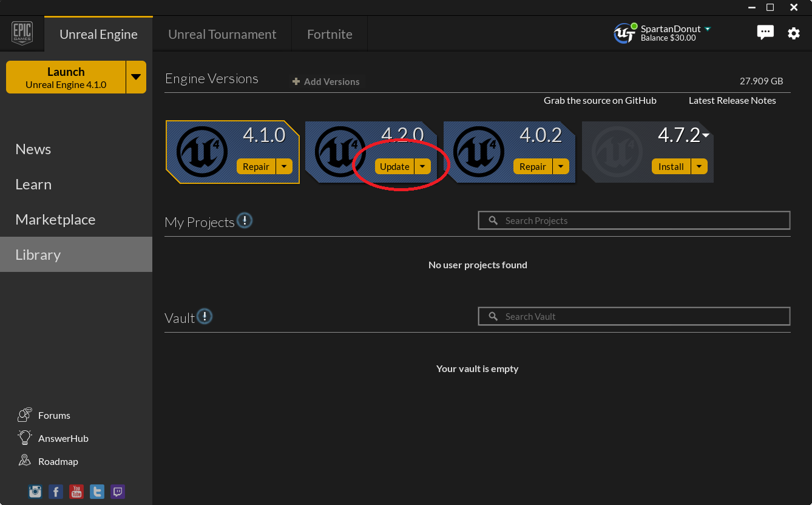Open Latest Release Notes link

[732, 100]
